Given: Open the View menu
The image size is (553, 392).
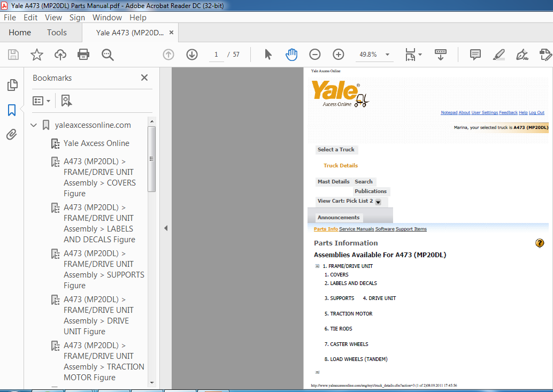Looking at the screenshot, I should [x=53, y=18].
